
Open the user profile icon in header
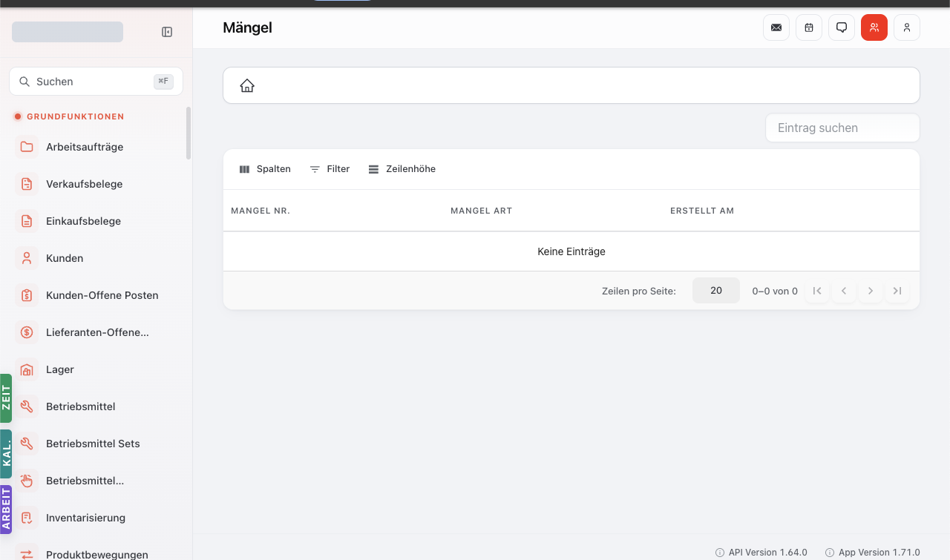[x=907, y=27]
